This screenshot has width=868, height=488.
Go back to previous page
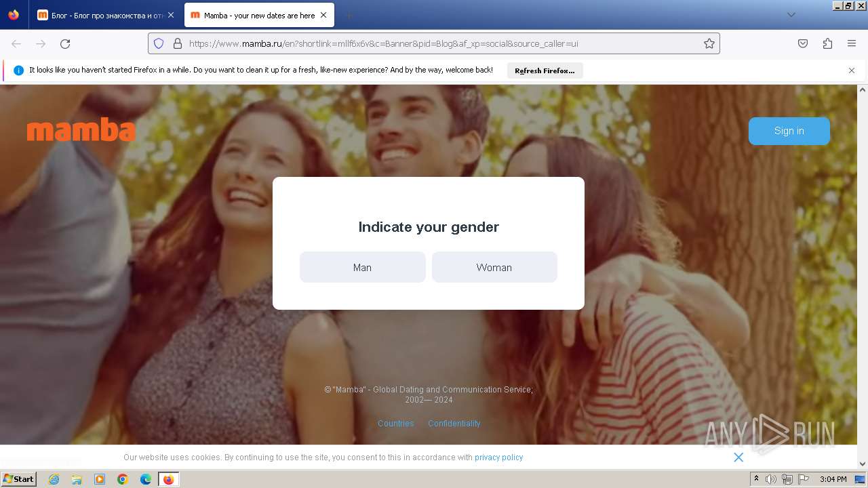pos(16,43)
